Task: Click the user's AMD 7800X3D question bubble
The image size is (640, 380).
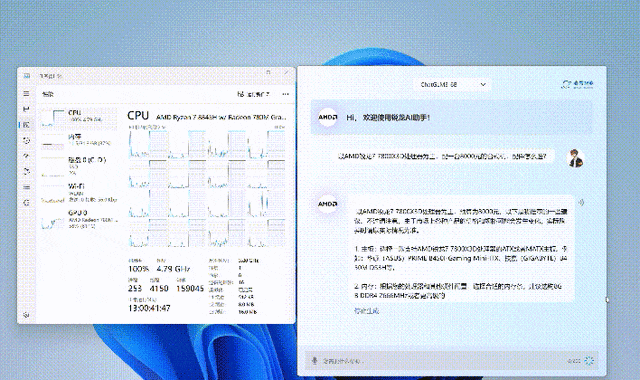Action: coord(444,156)
